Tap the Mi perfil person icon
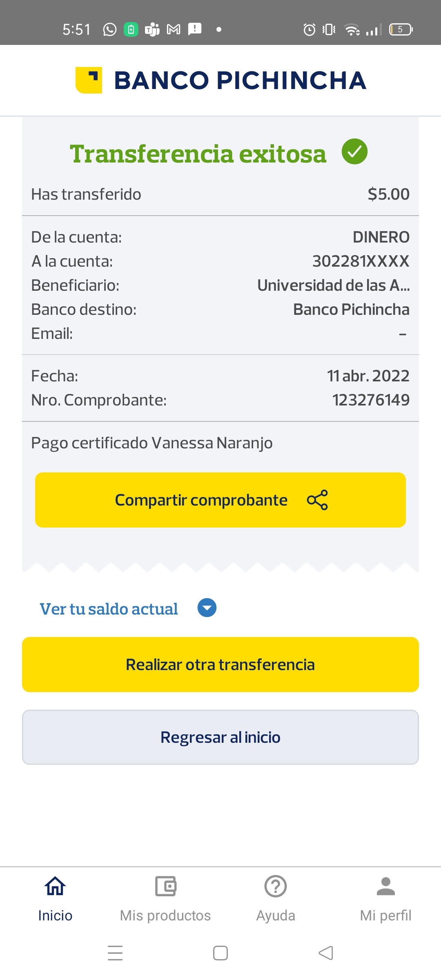 (x=385, y=886)
